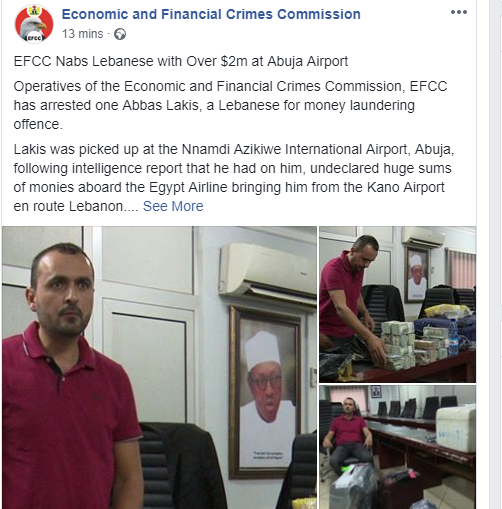Open large photo of man in maroon polo
Image resolution: width=502 pixels, height=509 pixels.
pos(159,368)
